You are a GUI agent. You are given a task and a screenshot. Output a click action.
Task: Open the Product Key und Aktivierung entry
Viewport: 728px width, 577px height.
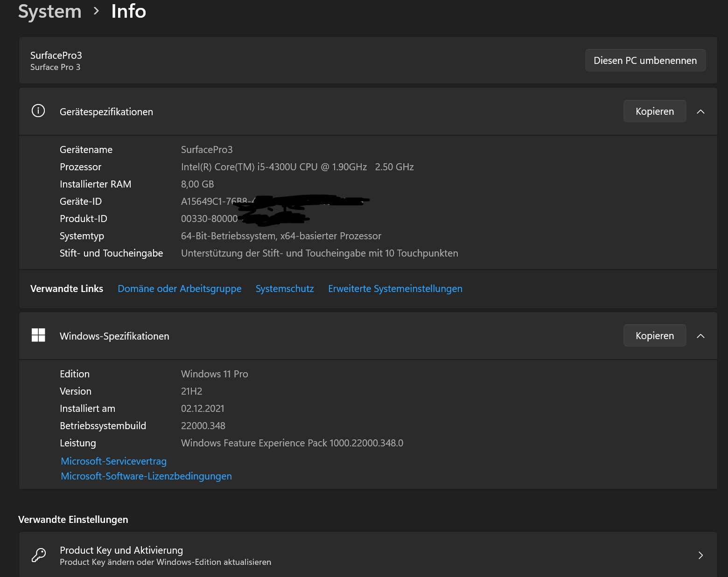coord(368,555)
